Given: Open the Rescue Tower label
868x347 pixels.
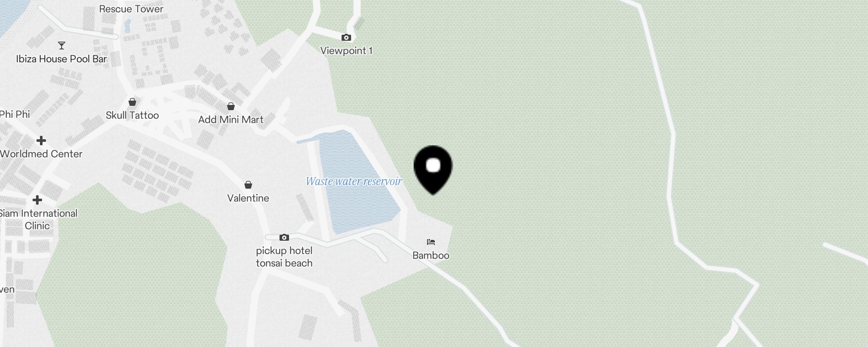Looking at the screenshot, I should [x=131, y=9].
